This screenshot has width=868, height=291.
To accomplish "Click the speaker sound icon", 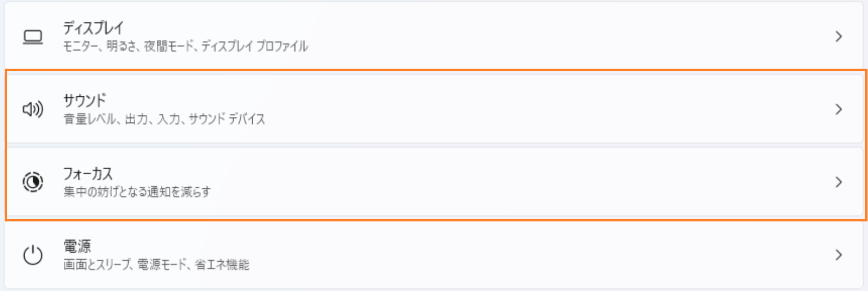I will click(x=33, y=109).
